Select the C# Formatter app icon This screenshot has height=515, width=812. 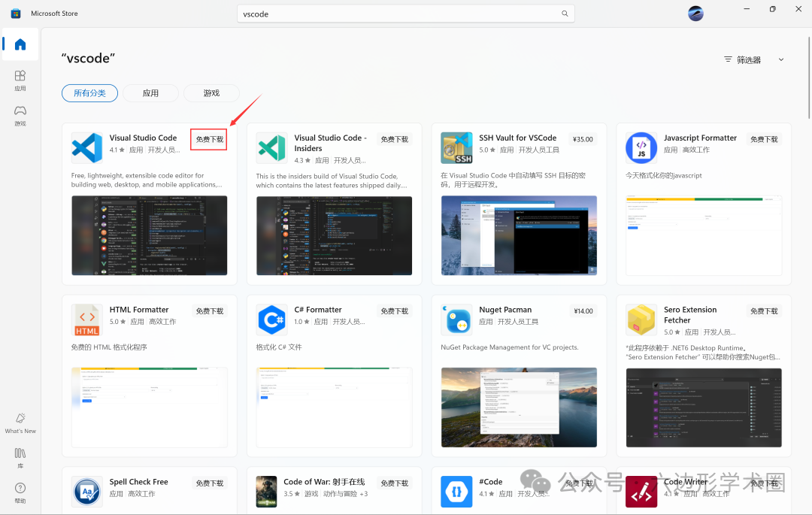271,319
